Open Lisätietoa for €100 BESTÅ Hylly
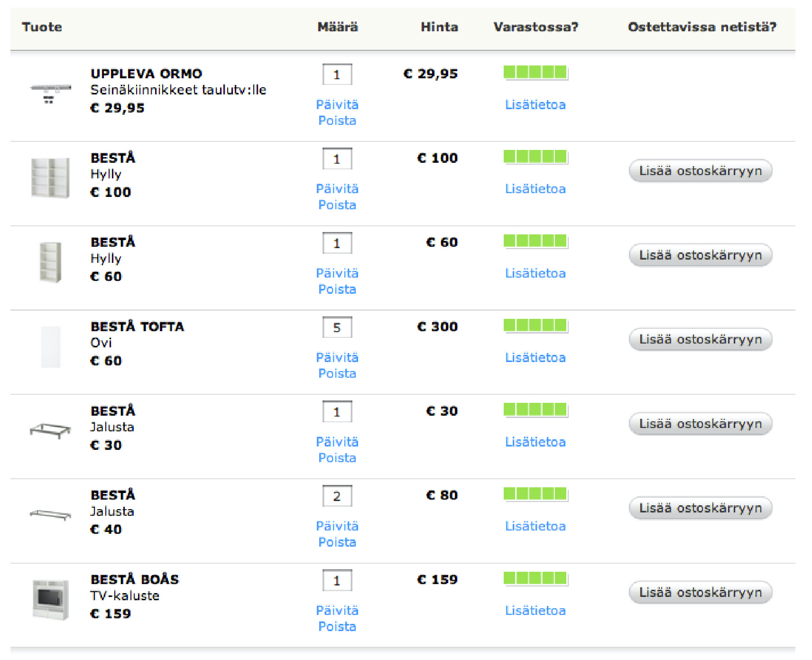Image resolution: width=812 pixels, height=660 pixels. 535,189
